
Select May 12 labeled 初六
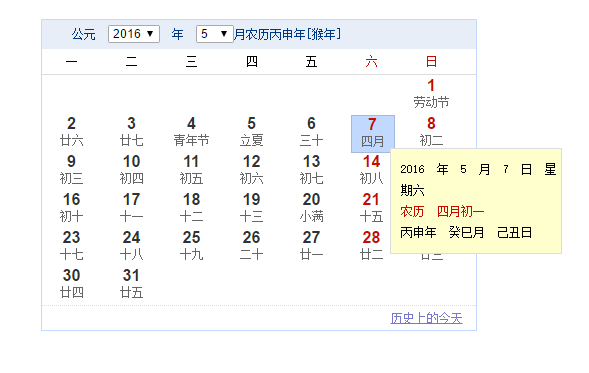[251, 170]
